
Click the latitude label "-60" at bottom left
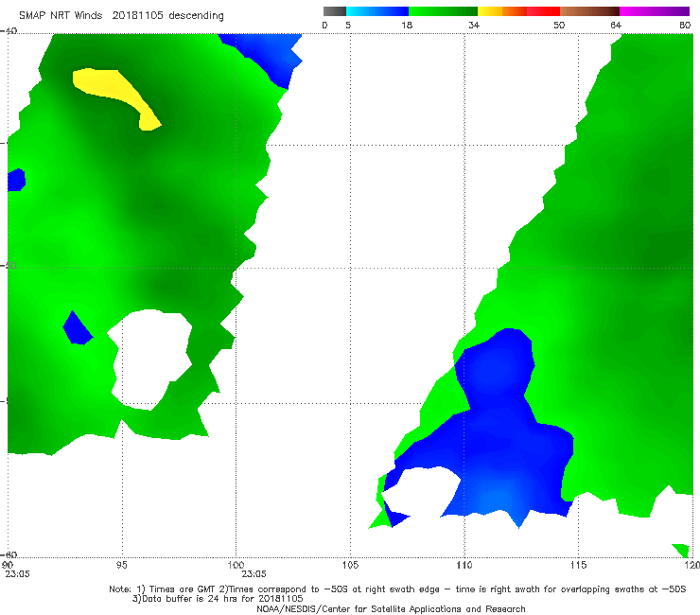click(x=9, y=554)
